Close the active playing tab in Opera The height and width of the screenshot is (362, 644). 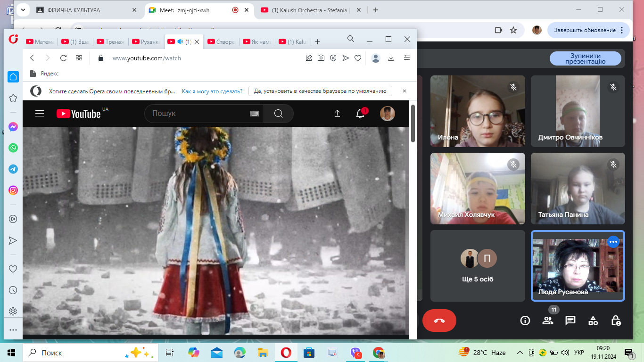[197, 41]
